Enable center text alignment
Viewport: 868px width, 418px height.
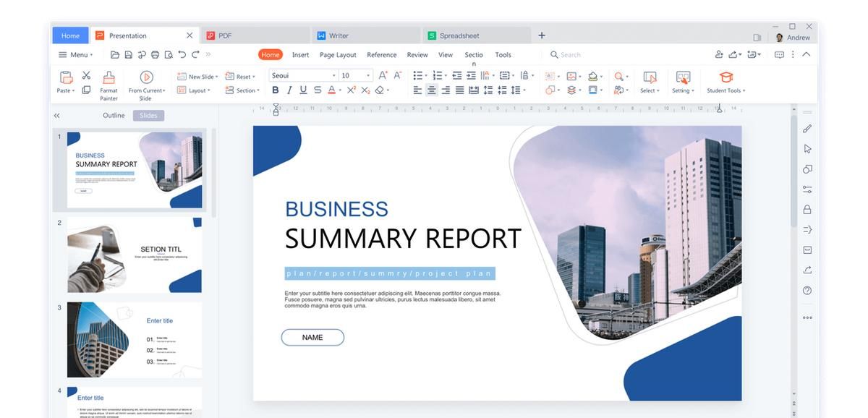432,90
